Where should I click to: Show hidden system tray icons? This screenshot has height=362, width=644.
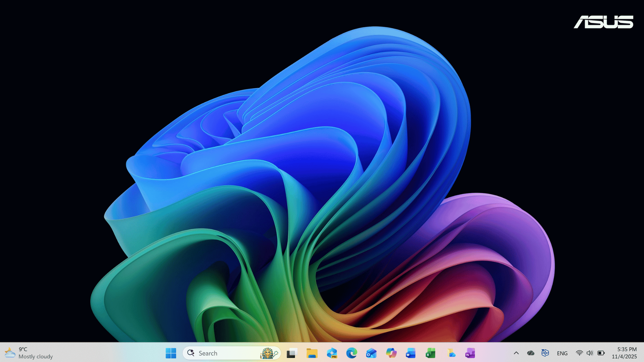click(517, 353)
